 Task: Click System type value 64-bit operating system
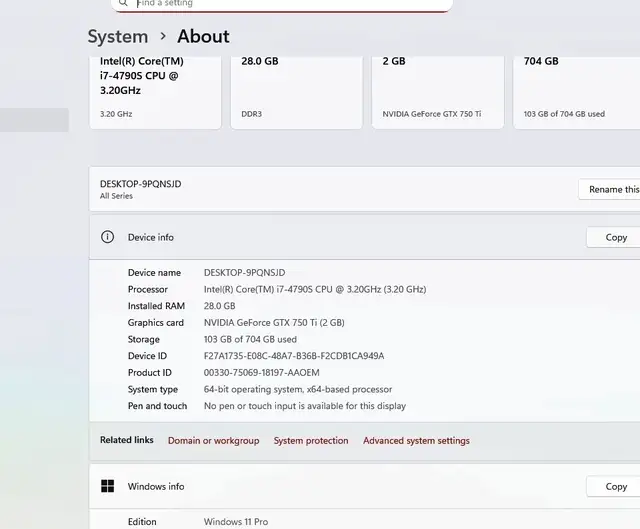coord(298,389)
